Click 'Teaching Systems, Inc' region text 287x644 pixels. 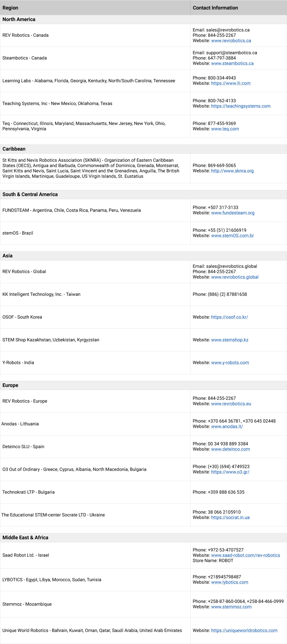pyautogui.click(x=57, y=103)
